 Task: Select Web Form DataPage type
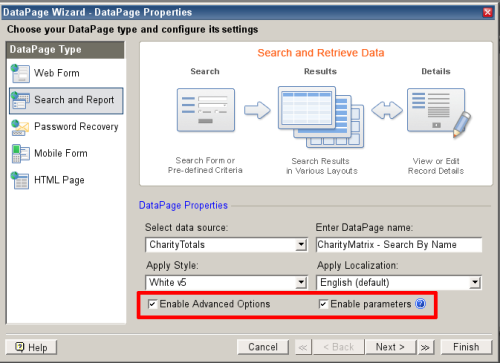[66, 73]
